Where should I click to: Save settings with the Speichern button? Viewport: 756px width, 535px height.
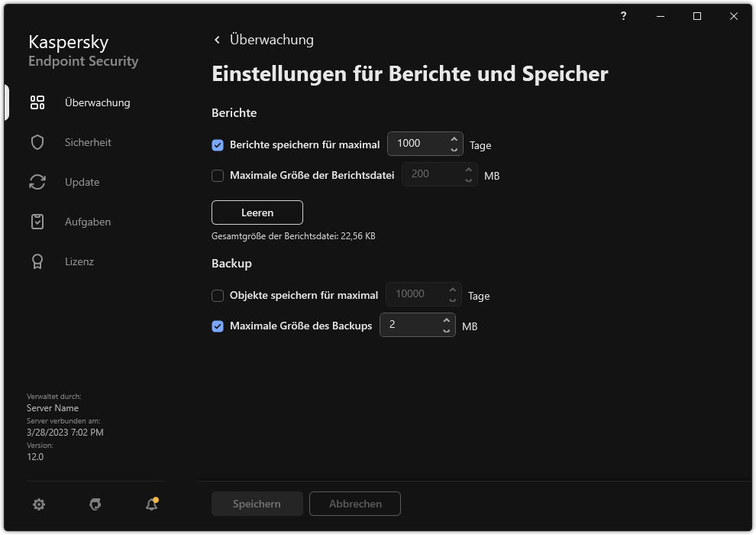click(x=257, y=504)
